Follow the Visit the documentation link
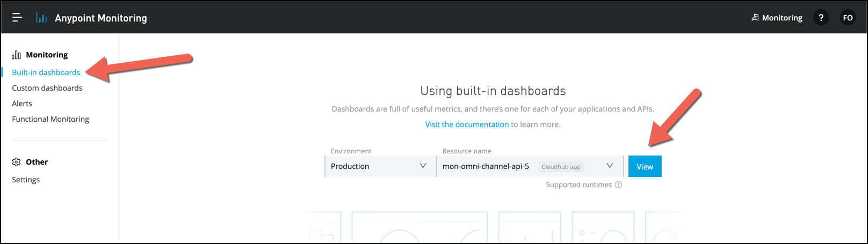The width and height of the screenshot is (868, 244). 467,124
